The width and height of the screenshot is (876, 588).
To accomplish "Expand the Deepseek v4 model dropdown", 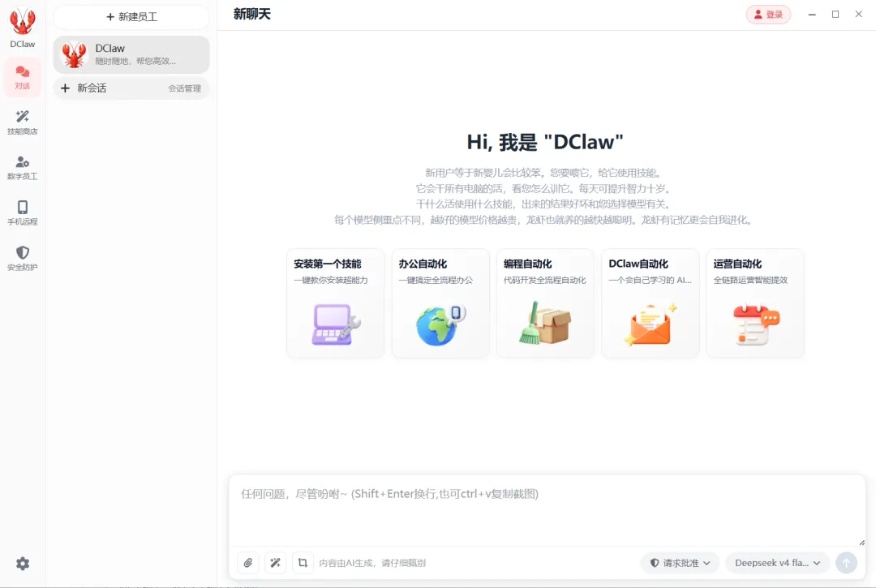I will click(777, 563).
